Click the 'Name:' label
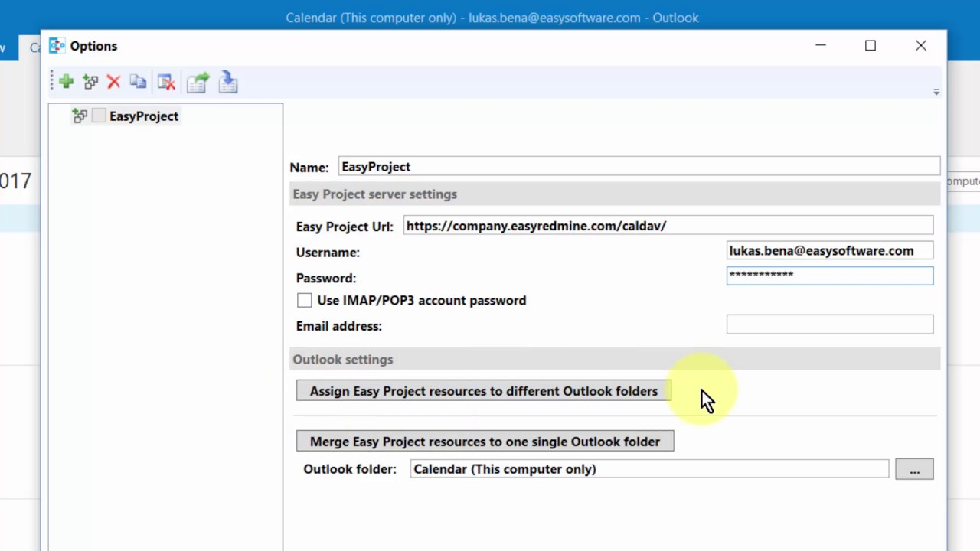 [x=309, y=168]
